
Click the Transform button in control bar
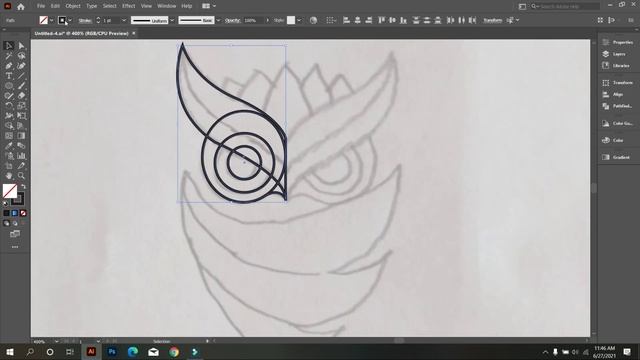coord(492,20)
